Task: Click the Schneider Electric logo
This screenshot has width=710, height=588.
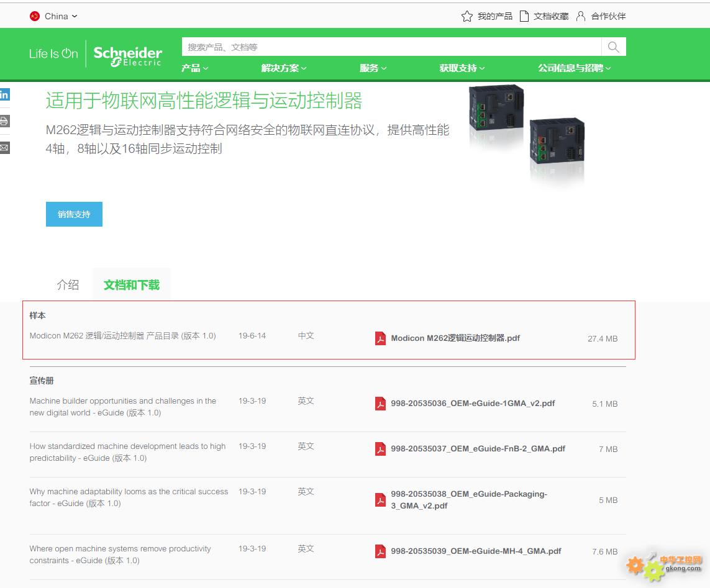Action: coord(128,56)
